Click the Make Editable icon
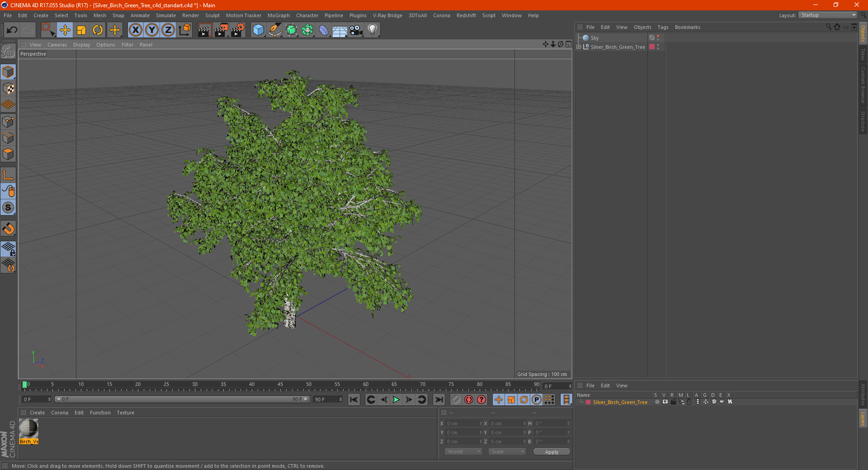Screen dimensions: 868x470 [x=8, y=52]
